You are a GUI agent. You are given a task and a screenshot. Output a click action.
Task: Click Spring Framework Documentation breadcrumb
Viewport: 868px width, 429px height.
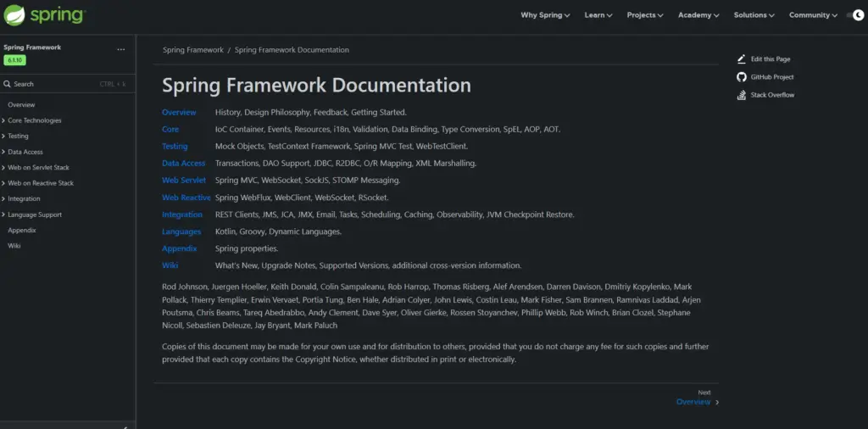[292, 50]
